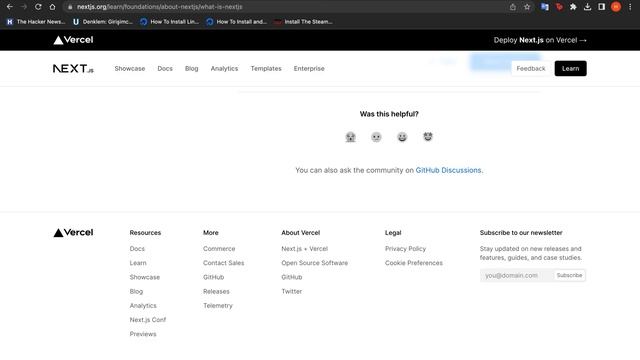Click Deploy Next.js on Vercel link
The image size is (640, 360).
click(540, 40)
